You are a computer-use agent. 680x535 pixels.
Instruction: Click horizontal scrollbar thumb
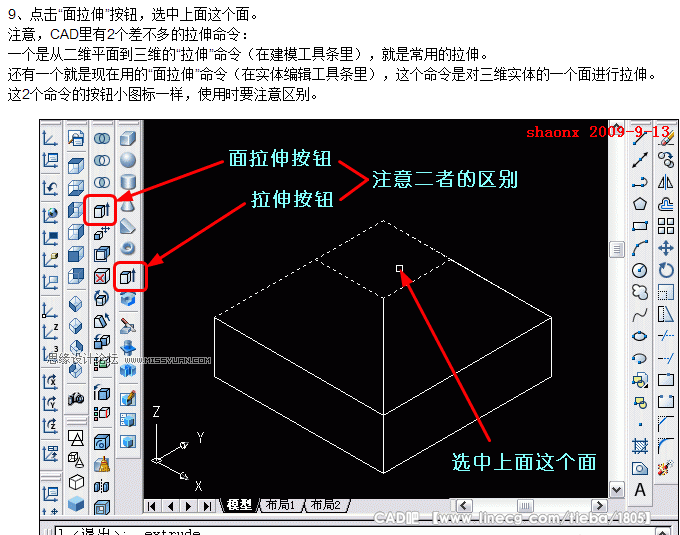525,506
